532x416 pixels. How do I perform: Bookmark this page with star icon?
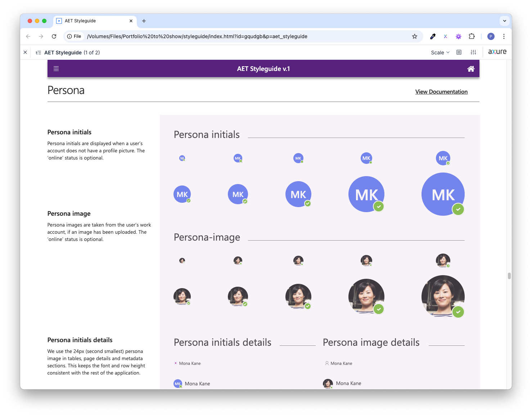coord(415,36)
